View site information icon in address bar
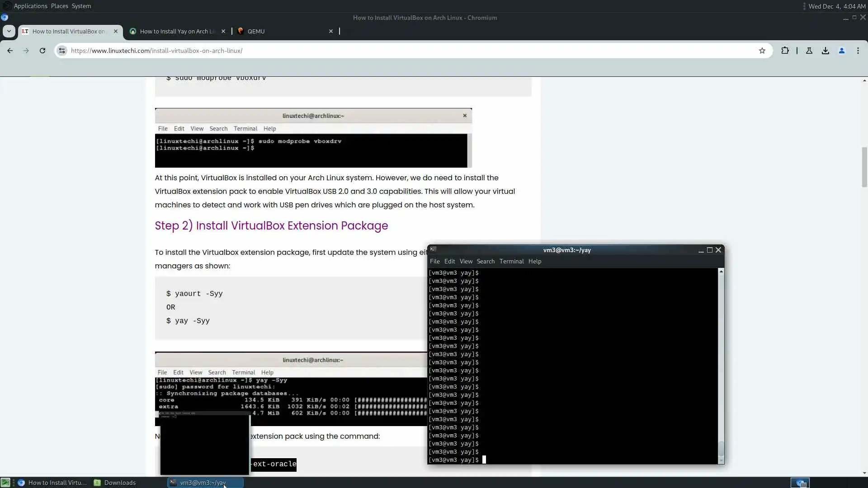 62,51
